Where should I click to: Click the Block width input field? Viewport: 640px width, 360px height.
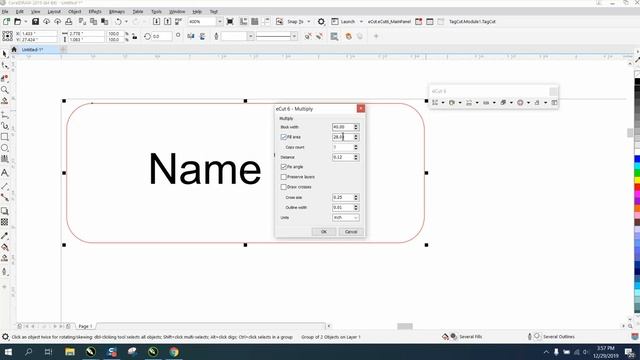click(342, 127)
